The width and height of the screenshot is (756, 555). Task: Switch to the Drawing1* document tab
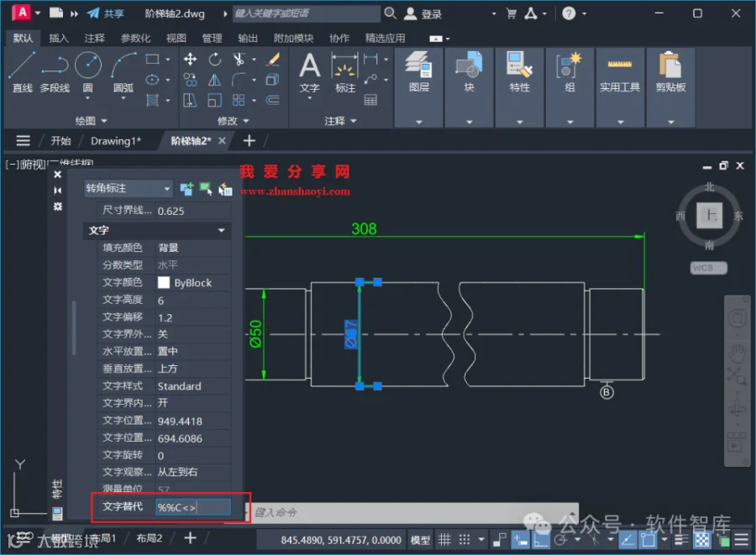click(116, 141)
